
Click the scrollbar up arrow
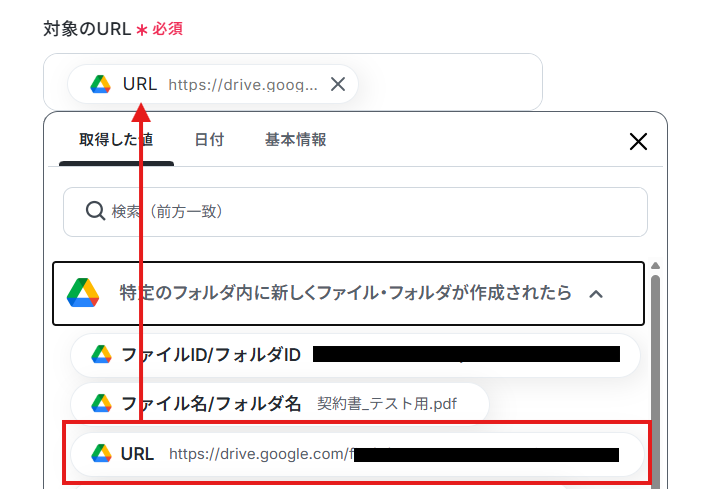point(655,266)
